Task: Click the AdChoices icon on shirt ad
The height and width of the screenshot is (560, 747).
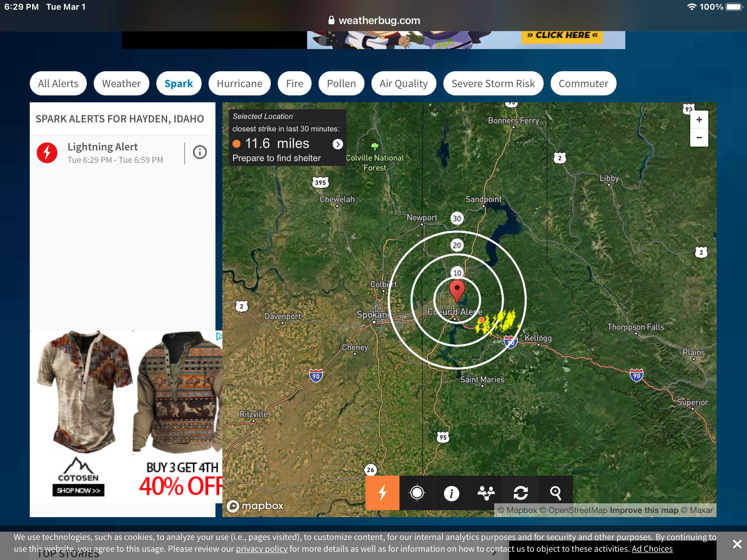Action: pyautogui.click(x=219, y=336)
